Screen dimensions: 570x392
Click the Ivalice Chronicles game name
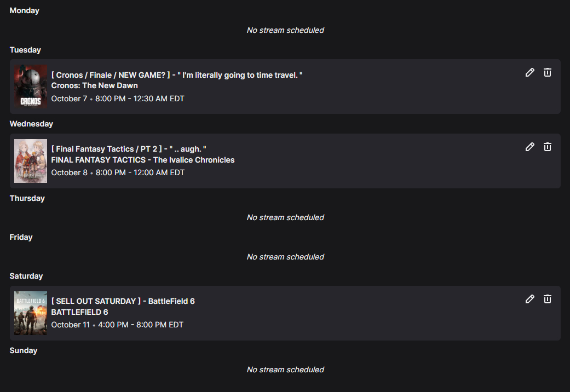pos(142,160)
